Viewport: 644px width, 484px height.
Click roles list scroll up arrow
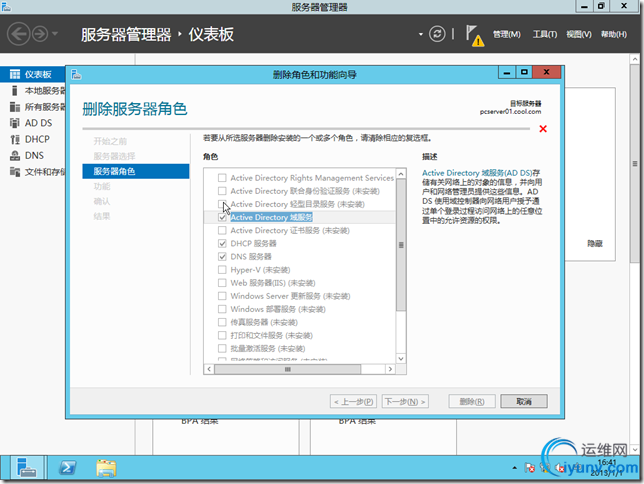pos(401,174)
